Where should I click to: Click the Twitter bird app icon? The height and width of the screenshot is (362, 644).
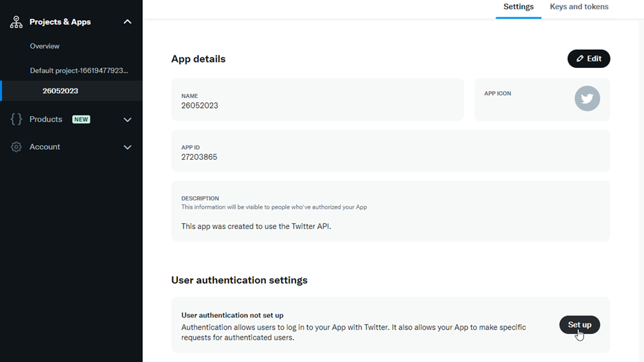pyautogui.click(x=587, y=99)
